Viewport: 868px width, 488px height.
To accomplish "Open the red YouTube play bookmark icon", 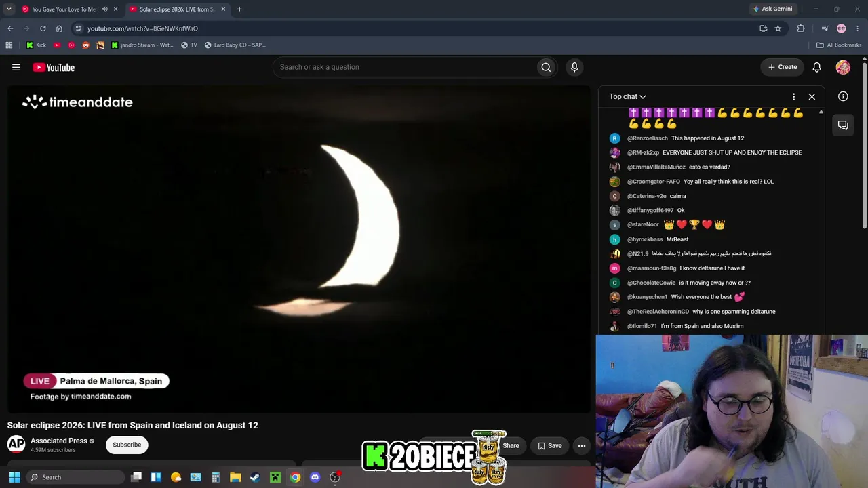I will 57,45.
